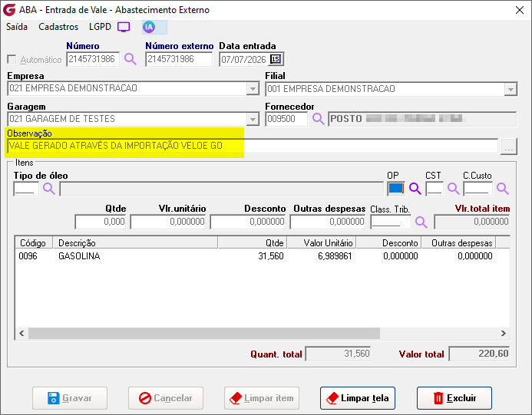The image size is (532, 415).
Task: Expand the Filial dropdown
Action: 511,89
